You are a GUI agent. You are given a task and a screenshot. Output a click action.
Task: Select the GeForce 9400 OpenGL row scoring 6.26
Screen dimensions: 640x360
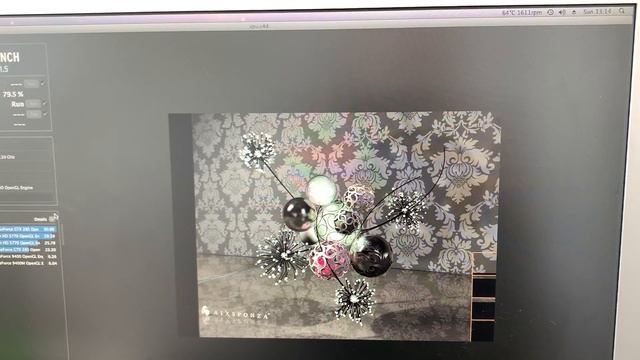pos(28,256)
